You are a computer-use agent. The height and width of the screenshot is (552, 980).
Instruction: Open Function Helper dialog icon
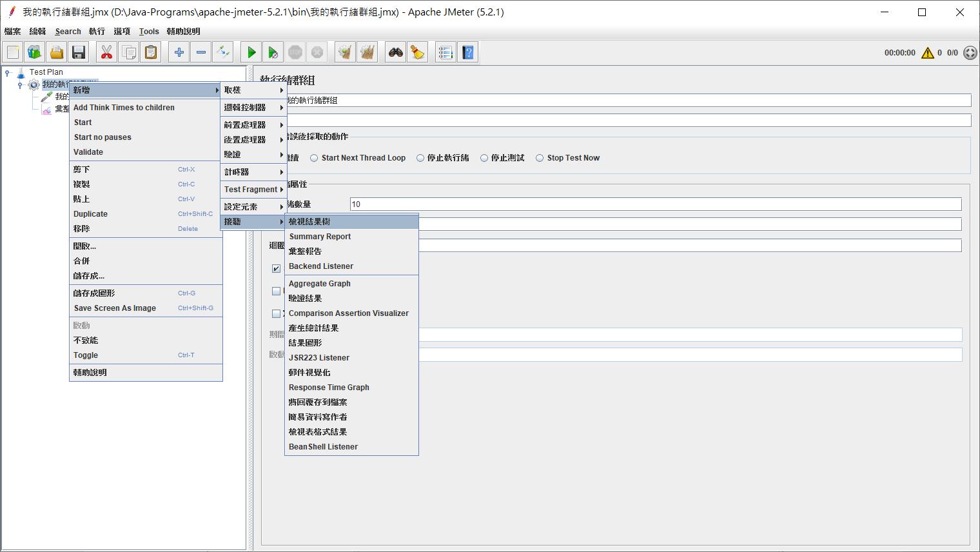(446, 52)
